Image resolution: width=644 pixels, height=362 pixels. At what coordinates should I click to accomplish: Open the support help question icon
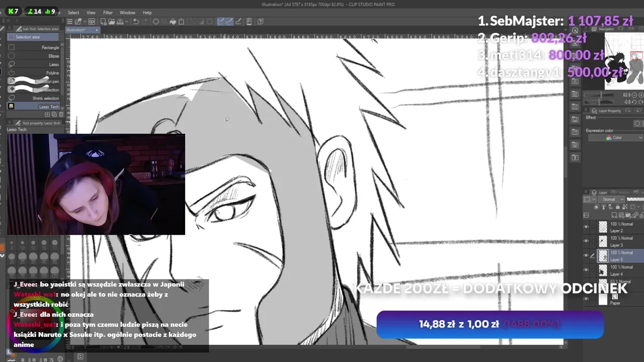coord(261,22)
